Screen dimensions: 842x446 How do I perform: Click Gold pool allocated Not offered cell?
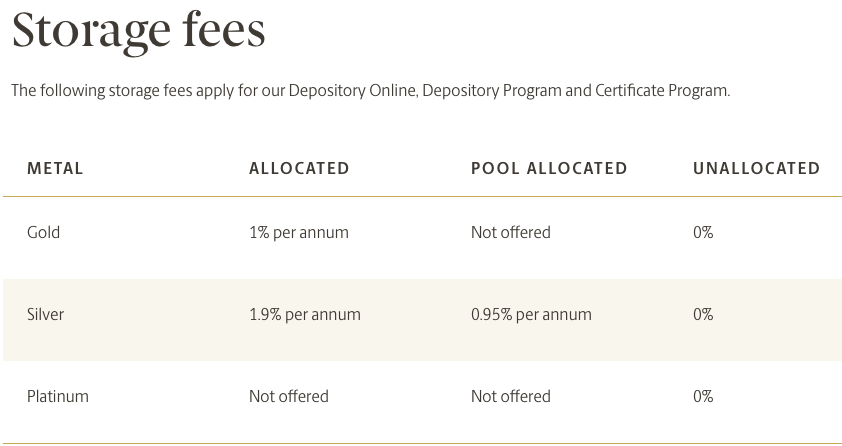coord(511,232)
